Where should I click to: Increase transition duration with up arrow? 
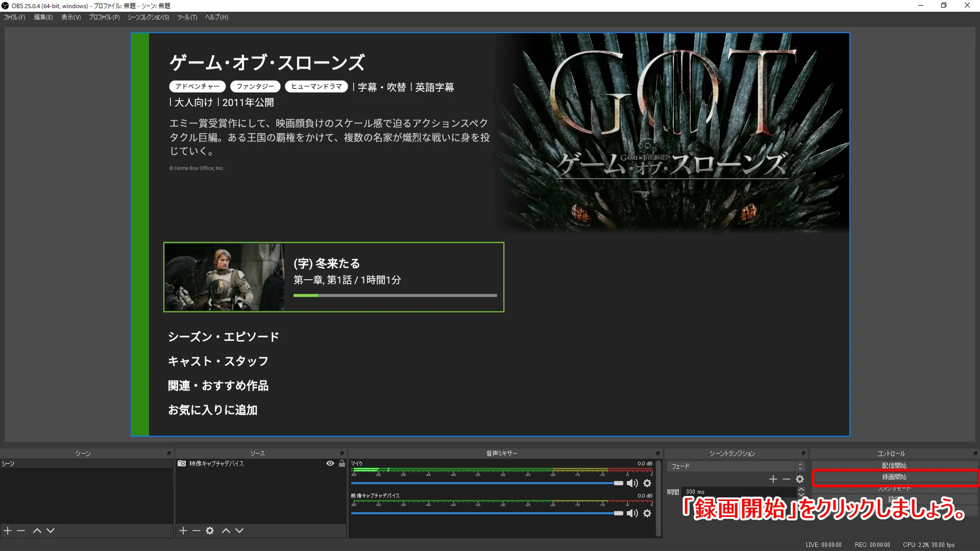pos(801,489)
